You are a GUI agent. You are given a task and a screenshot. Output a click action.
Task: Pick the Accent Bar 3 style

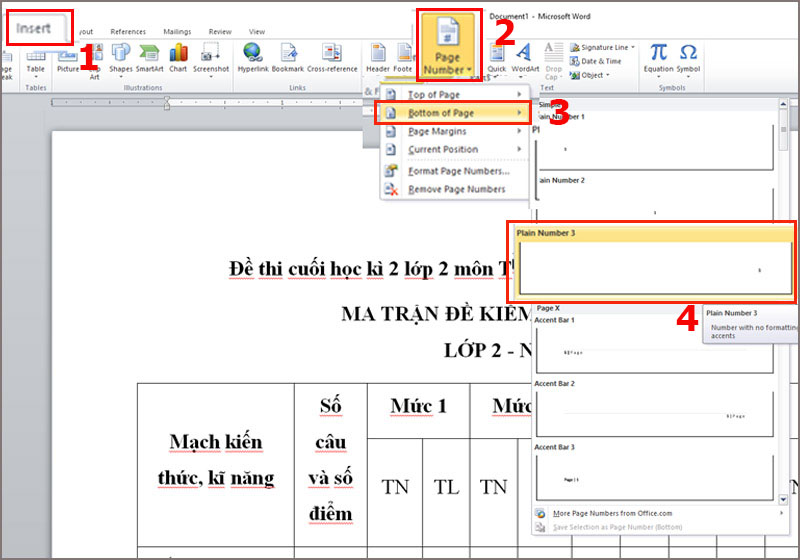click(655, 472)
